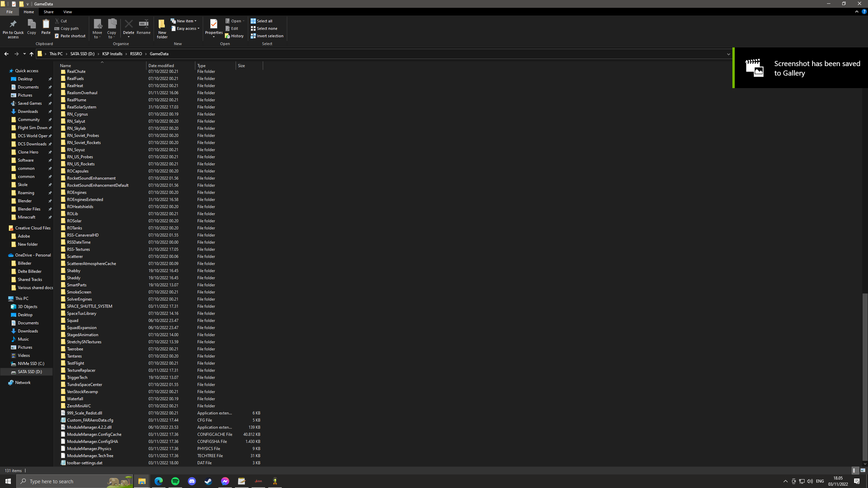This screenshot has height=488, width=868.
Task: Open the Share ribbon tab
Action: (x=48, y=12)
